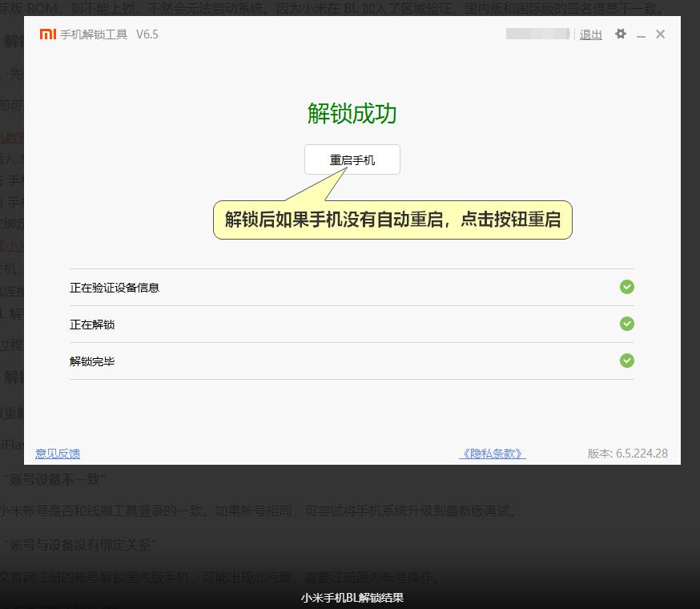Click the version text 版本: 6.5.224.28
This screenshot has height=609, width=700.
click(628, 454)
